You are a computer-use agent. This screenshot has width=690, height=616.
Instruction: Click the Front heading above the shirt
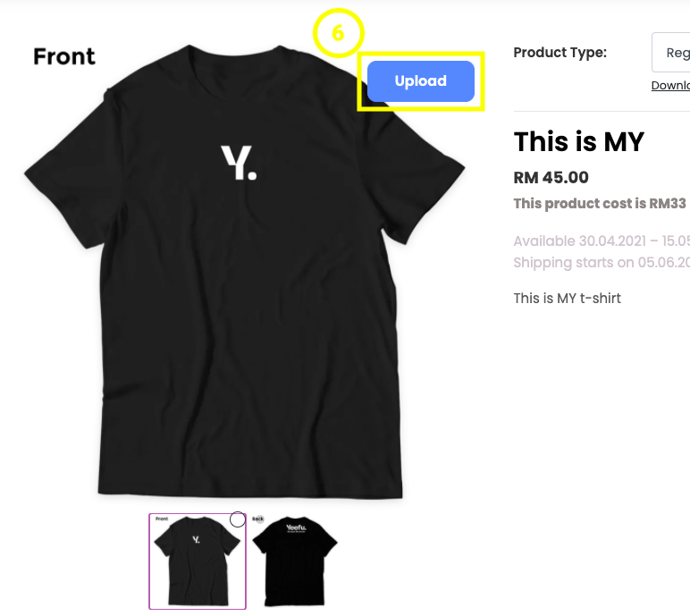coord(64,56)
